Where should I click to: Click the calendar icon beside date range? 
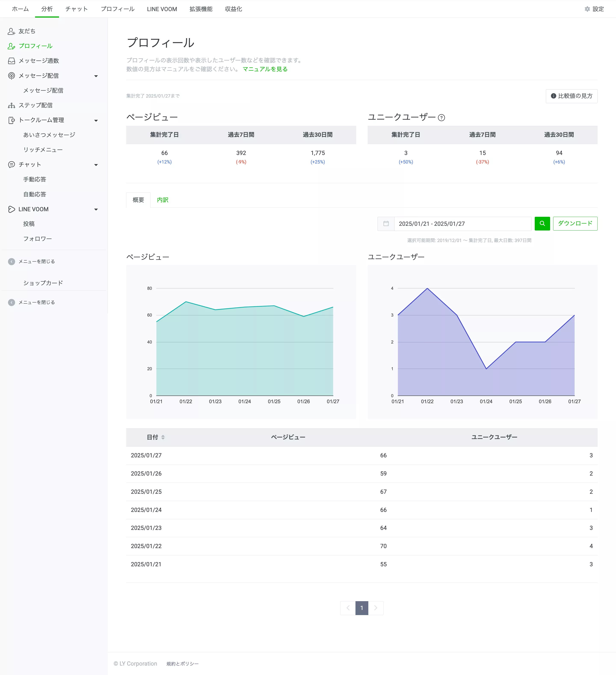pyautogui.click(x=386, y=224)
